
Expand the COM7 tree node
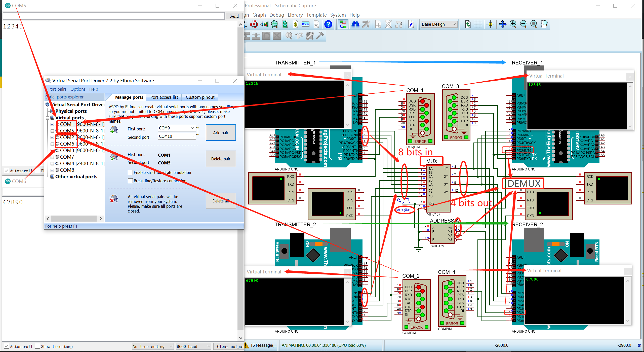click(52, 157)
